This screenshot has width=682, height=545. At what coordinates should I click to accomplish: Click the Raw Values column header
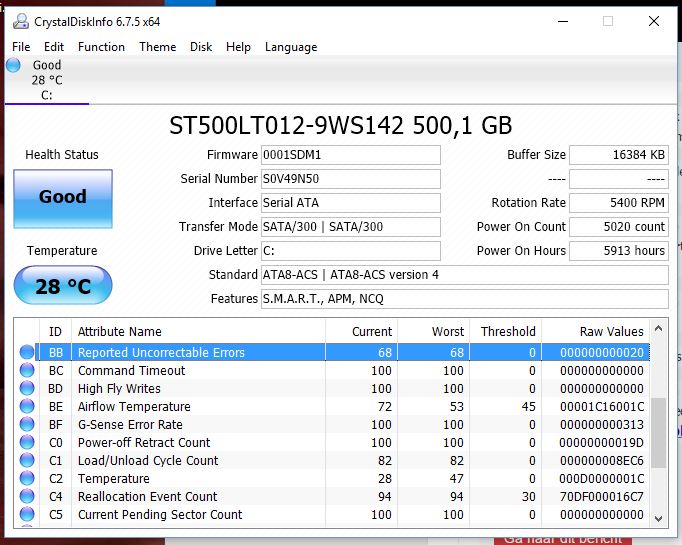[x=595, y=331]
